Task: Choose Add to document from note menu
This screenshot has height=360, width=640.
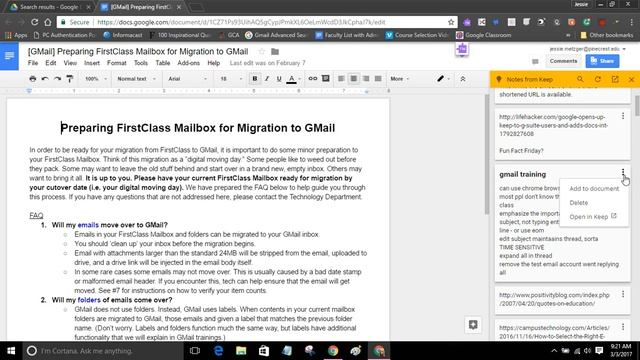Action: (594, 189)
